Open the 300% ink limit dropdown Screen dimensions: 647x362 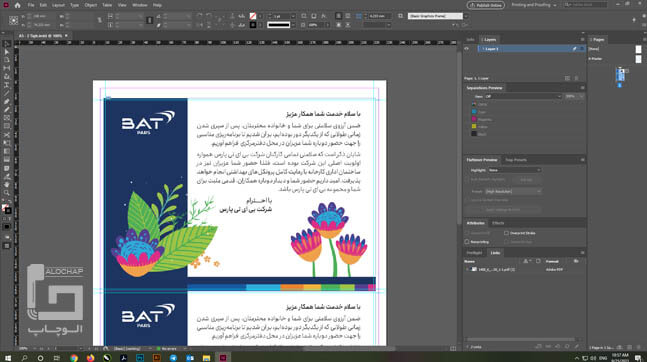coord(574,96)
